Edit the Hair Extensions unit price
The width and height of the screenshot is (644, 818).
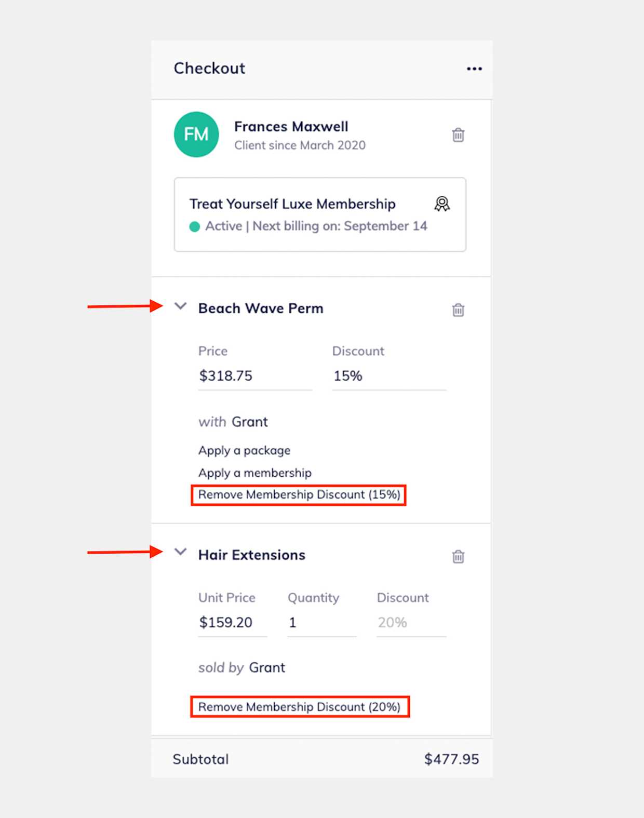click(x=225, y=622)
